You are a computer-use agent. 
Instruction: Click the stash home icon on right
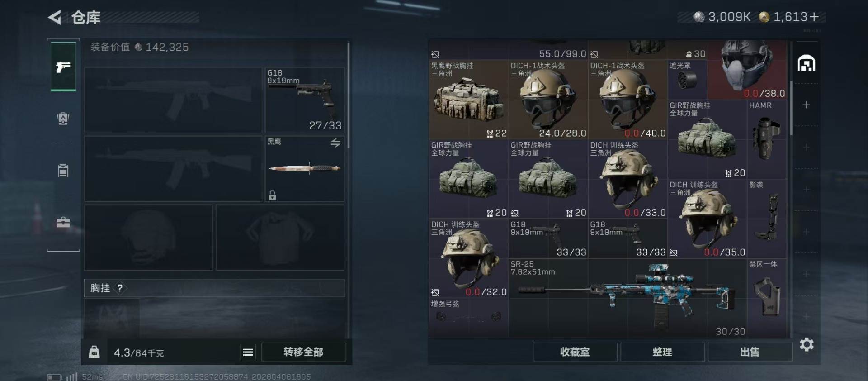click(807, 63)
